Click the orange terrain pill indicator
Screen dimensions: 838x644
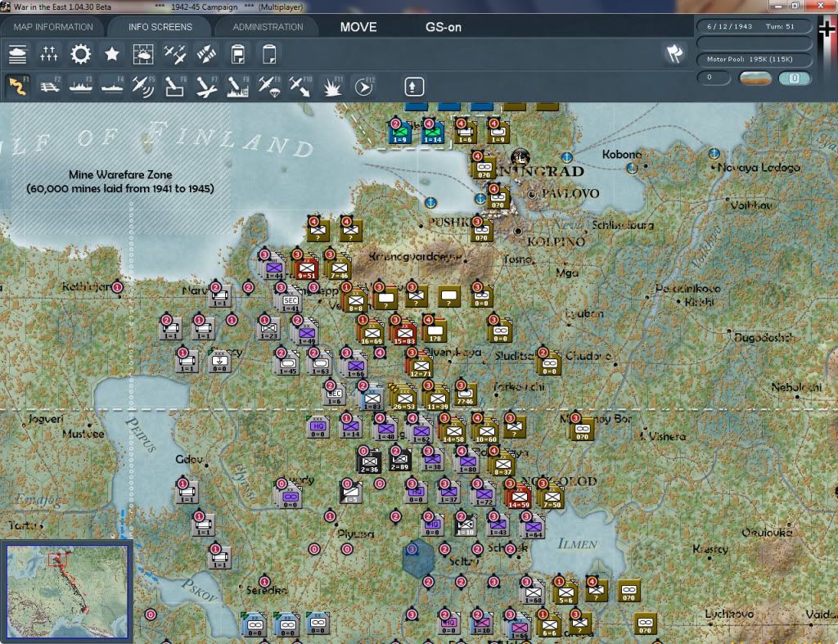(x=755, y=78)
